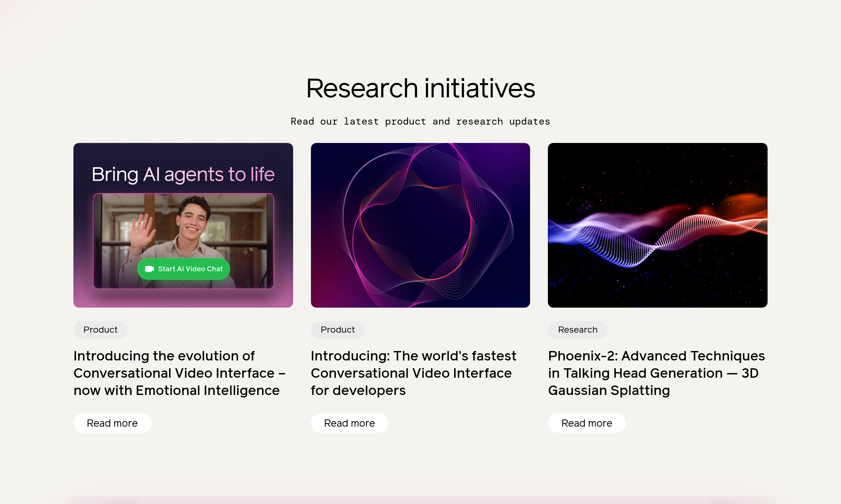Screen dimensions: 841x504
Task: Open the Emotional Intelligence article title
Action: tap(179, 373)
